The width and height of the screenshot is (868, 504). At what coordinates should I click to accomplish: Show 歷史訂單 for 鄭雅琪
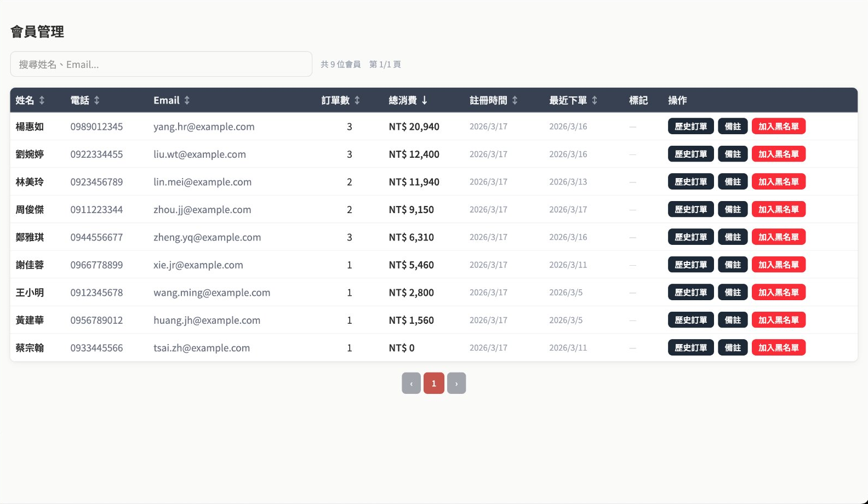click(x=690, y=237)
